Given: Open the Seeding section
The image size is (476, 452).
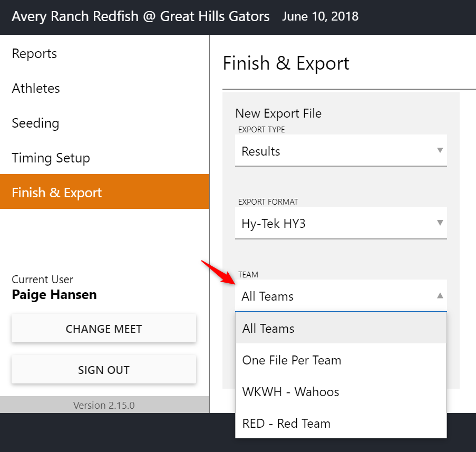Looking at the screenshot, I should click(x=35, y=123).
